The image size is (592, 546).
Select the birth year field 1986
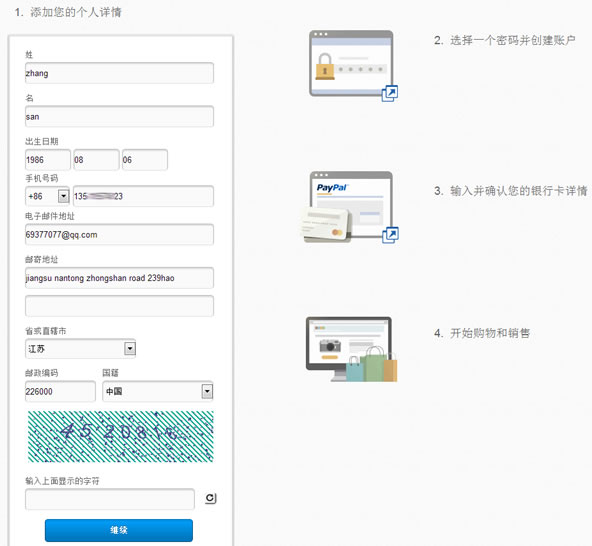pos(48,160)
